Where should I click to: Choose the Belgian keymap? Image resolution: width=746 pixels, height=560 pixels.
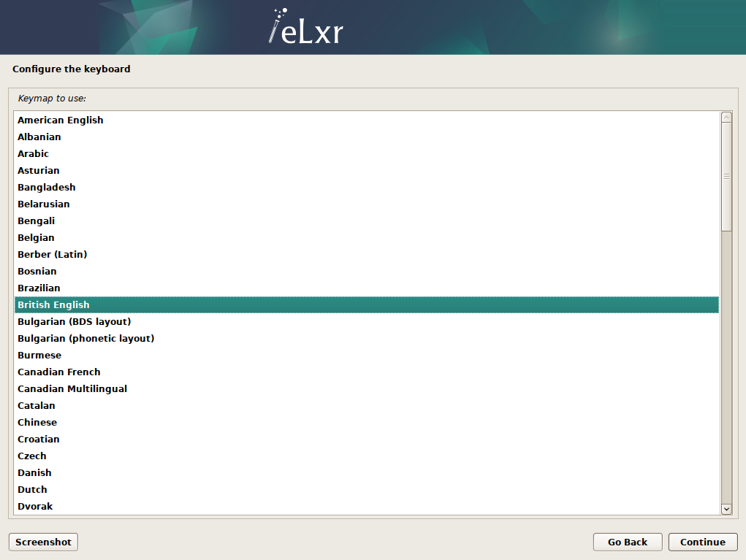pyautogui.click(x=36, y=237)
